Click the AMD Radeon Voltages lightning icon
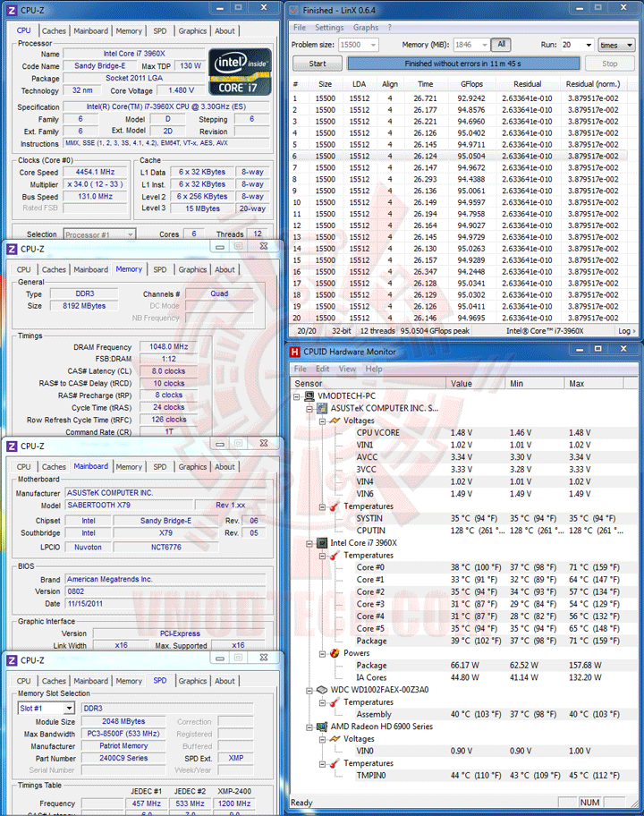644x816 pixels. (x=335, y=739)
